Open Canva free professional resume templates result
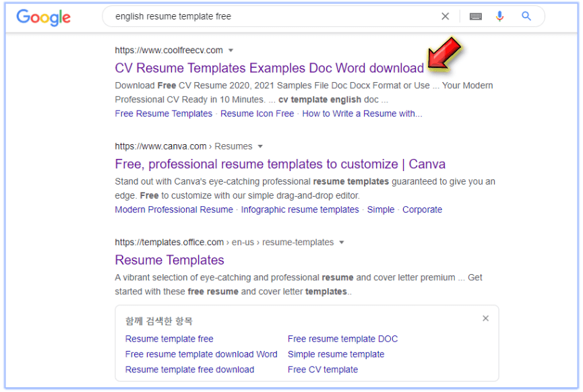This screenshot has height=392, width=583. pyautogui.click(x=280, y=164)
